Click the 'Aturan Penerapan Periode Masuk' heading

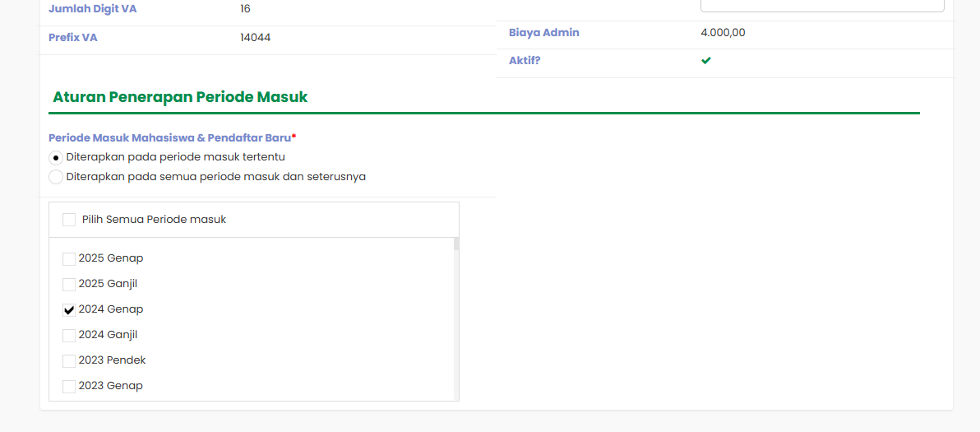pos(180,97)
